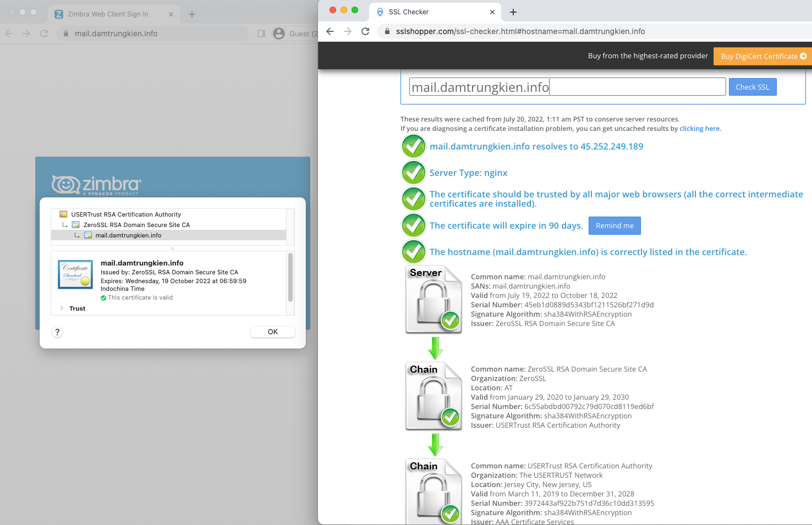Screen dimensions: 812x525
Task: Close the Zimbra Web Client Sign In tab
Action: click(171, 14)
